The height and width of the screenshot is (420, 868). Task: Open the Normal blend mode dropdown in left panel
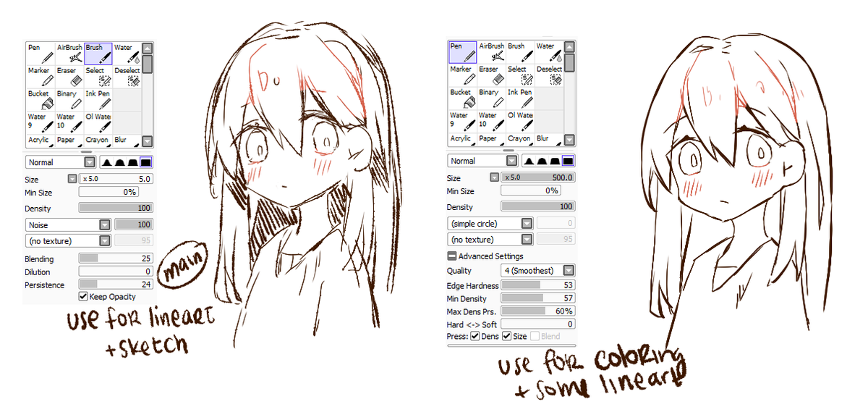[61, 162]
